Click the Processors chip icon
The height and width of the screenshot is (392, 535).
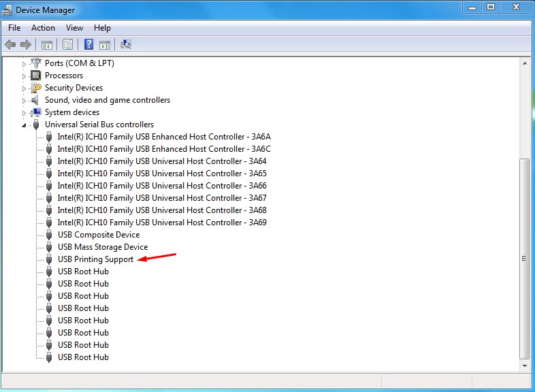click(36, 76)
